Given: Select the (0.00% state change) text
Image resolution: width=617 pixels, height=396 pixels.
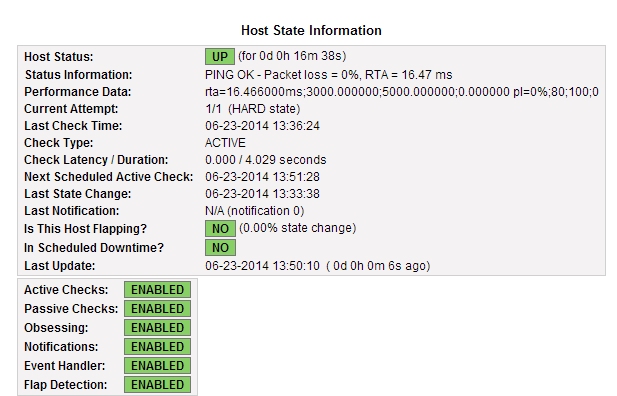Looking at the screenshot, I should click(297, 228).
